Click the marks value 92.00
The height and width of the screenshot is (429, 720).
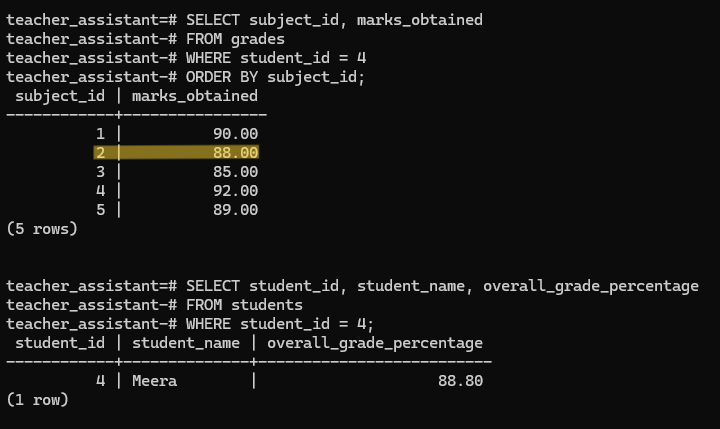pyautogui.click(x=235, y=191)
